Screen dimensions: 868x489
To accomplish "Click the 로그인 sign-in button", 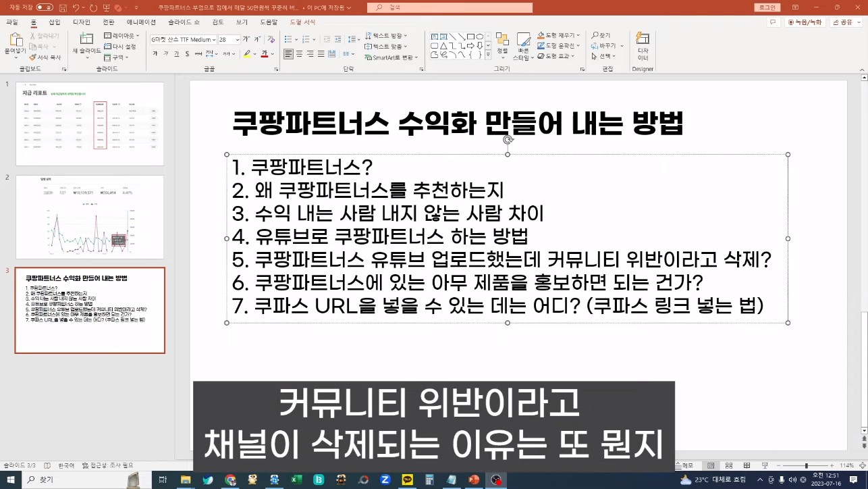I will click(x=767, y=7).
